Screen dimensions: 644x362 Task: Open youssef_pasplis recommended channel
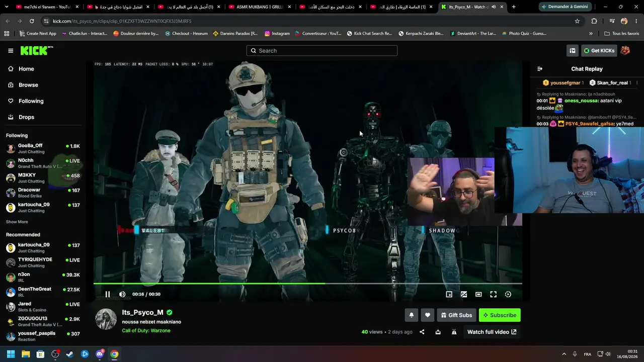[43, 336]
